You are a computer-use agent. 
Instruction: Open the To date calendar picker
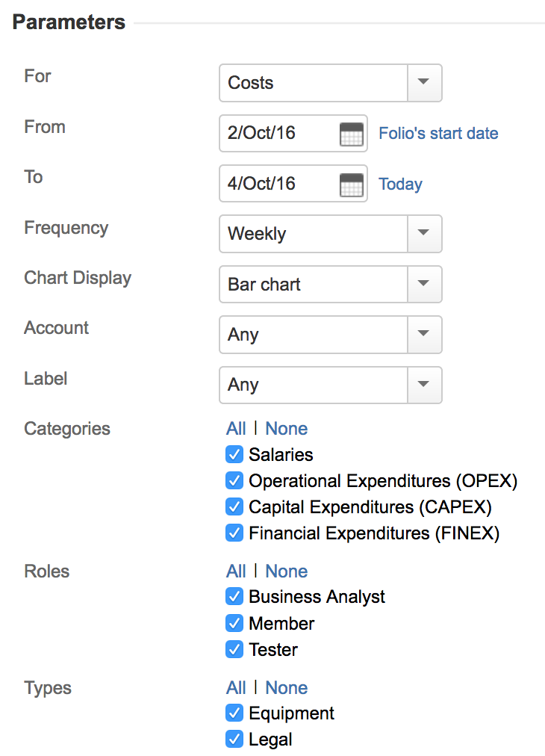click(x=351, y=185)
